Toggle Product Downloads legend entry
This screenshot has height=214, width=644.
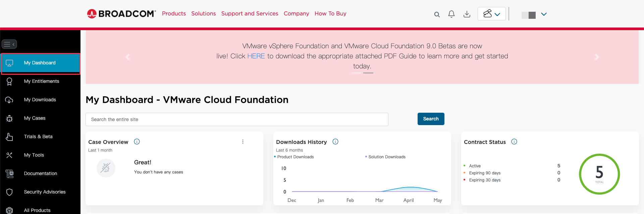tap(294, 157)
